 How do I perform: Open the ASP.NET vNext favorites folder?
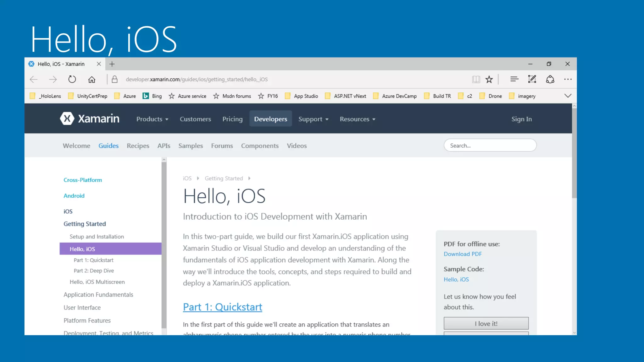[345, 96]
